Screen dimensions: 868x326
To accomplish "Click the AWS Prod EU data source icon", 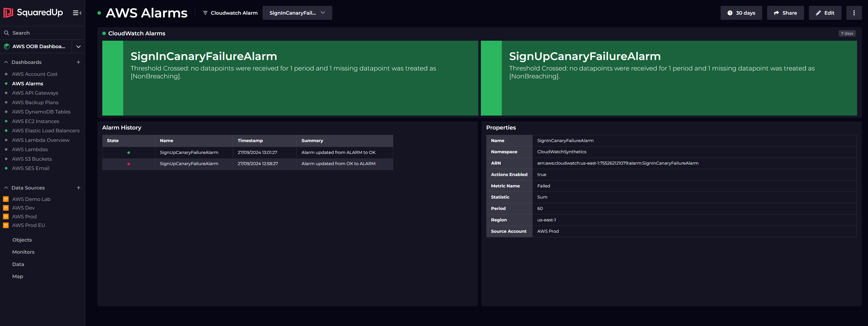I will 6,225.
